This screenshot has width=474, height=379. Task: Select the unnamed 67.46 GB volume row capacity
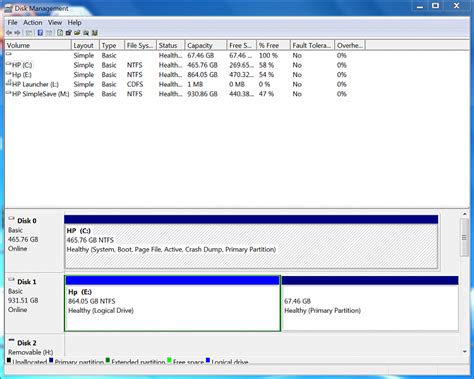(201, 55)
